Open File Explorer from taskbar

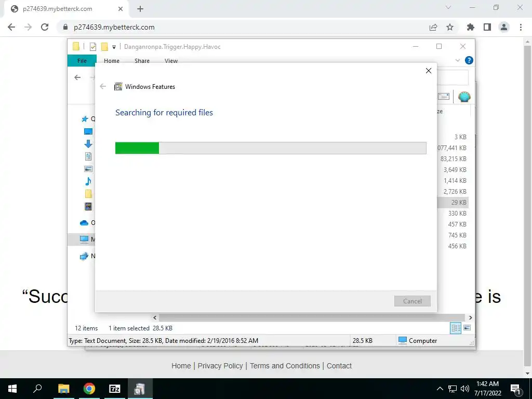click(x=63, y=389)
